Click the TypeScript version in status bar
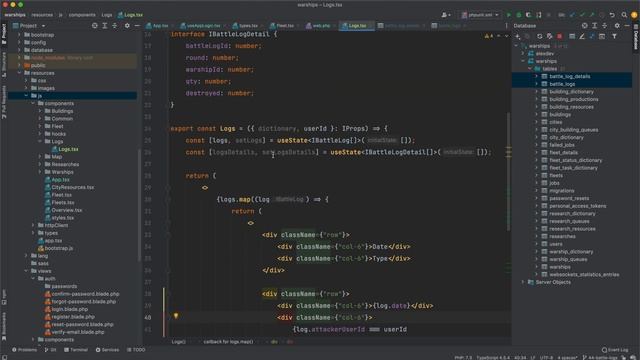Viewport: 640px width, 360px height. [x=493, y=358]
